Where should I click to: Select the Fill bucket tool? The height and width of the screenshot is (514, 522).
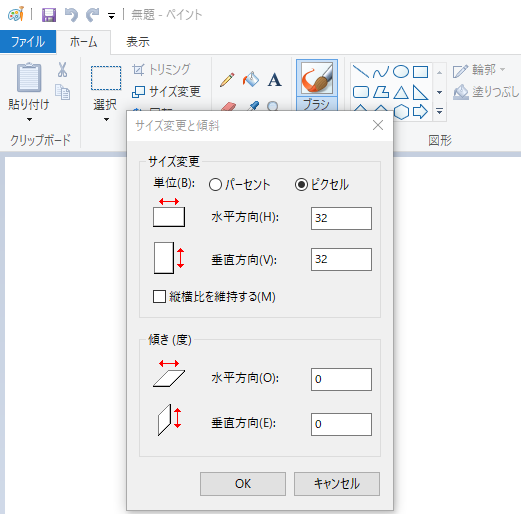click(x=251, y=80)
